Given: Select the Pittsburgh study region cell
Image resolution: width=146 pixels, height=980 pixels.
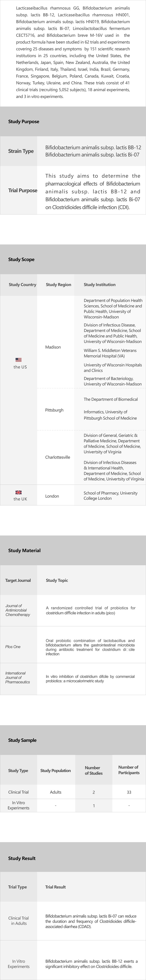Looking at the screenshot, I should pos(54,410).
